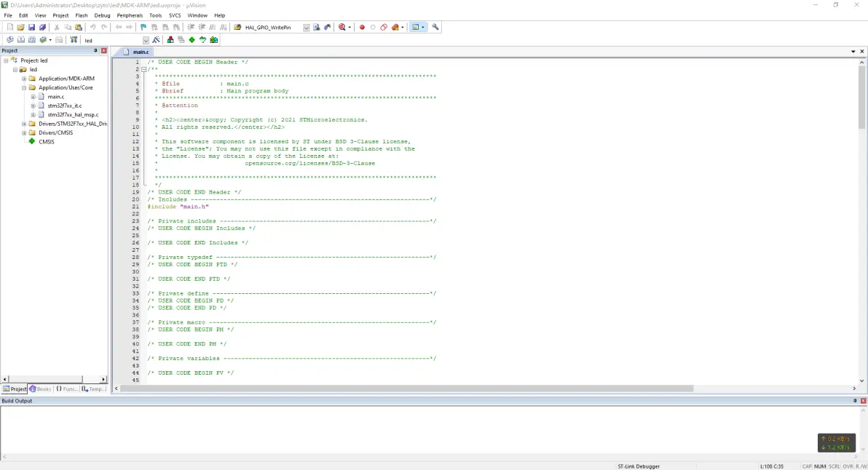The image size is (868, 470).
Task: Open the led target selection dropdown
Action: tap(146, 40)
